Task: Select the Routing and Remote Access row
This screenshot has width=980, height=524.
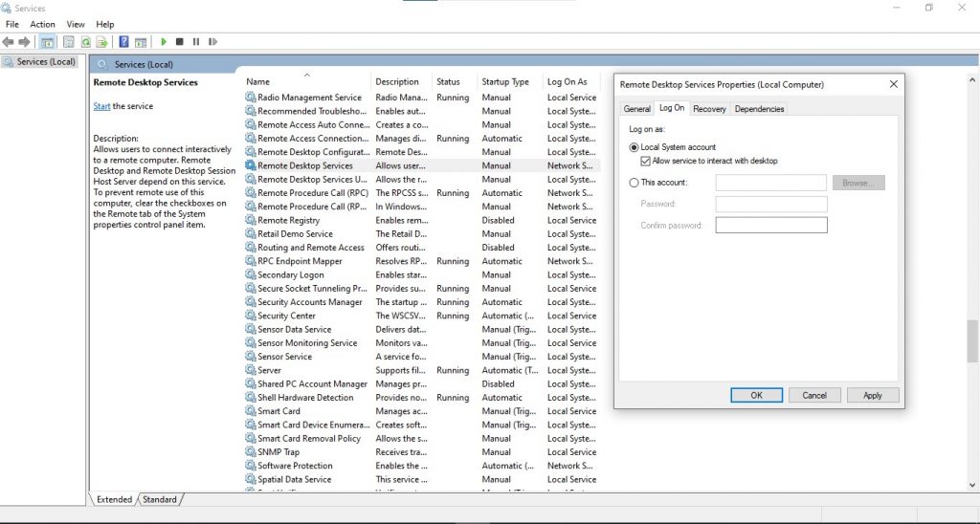Action: coord(421,248)
